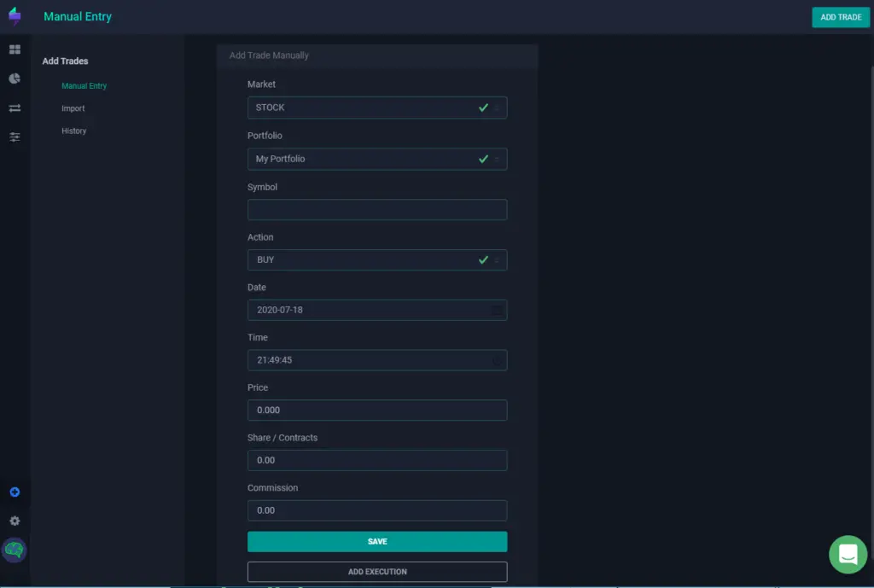Click the app logo in top-left corner
This screenshot has width=874, height=588.
[x=15, y=16]
